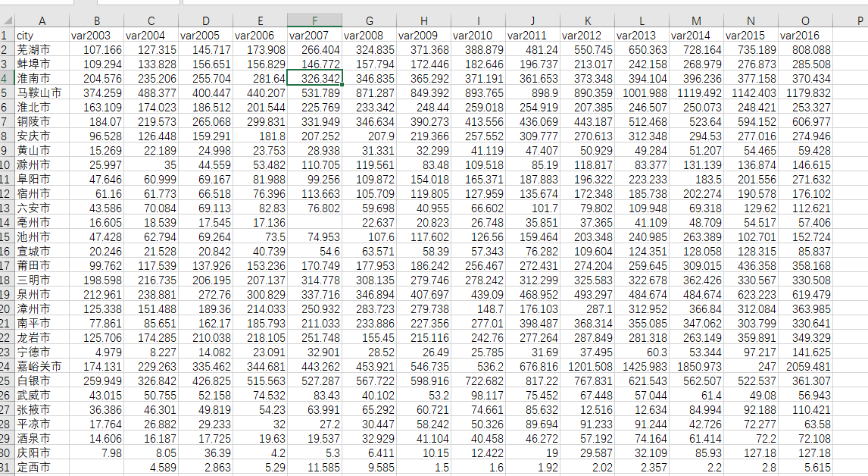Screen dimensions: 868x476
Task: Click the select-all corner triangle
Action: pos(7,20)
